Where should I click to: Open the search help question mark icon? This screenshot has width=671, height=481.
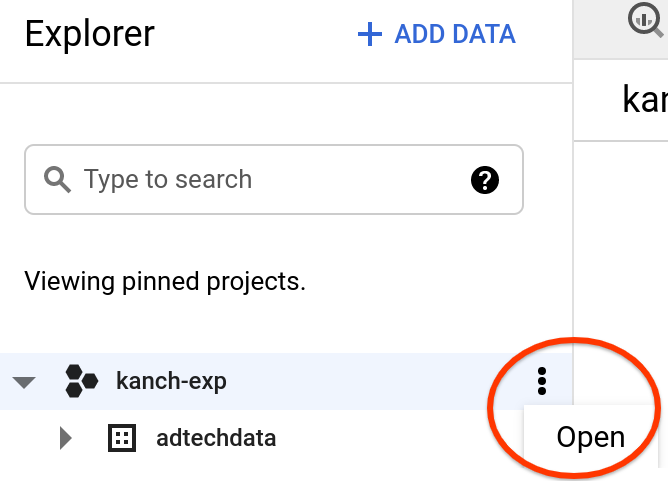click(484, 180)
